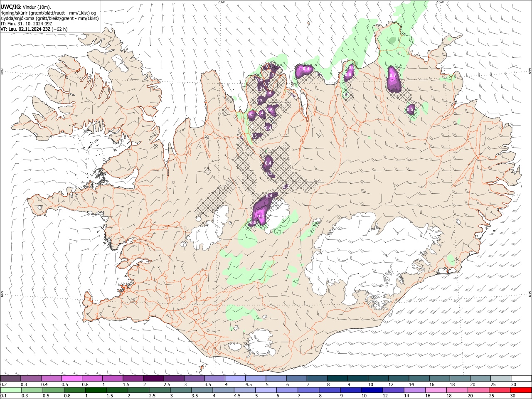532x399 pixels.
Task: Click the 'rigning/skúrir' legend description line
Action: 49,12
